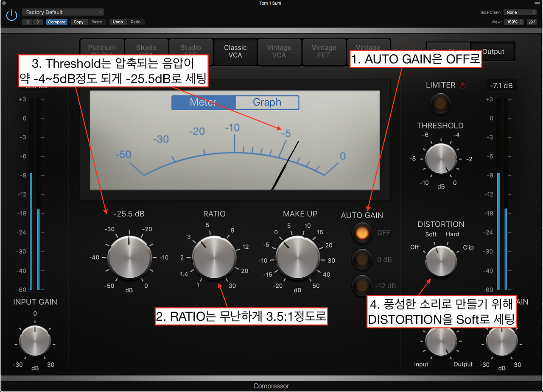
Task: Set AUTO GAIN to -12 dB
Action: click(362, 286)
